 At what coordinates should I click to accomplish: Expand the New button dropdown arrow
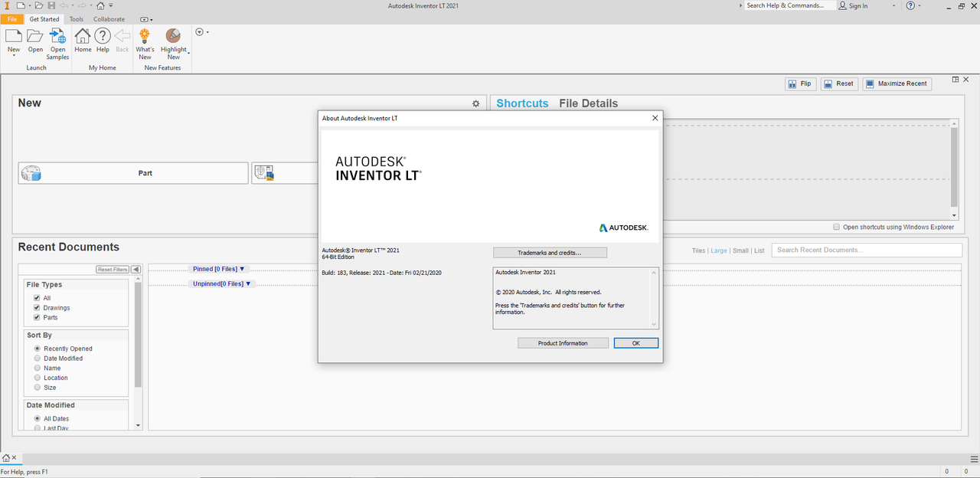coord(14,56)
